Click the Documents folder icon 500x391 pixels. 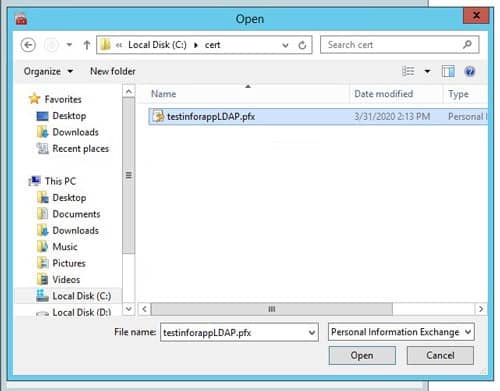42,214
